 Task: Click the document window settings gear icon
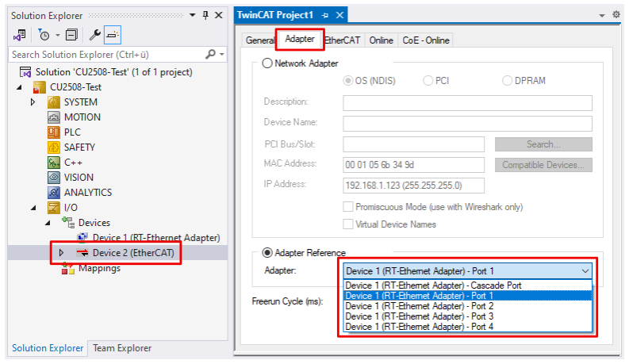click(616, 15)
